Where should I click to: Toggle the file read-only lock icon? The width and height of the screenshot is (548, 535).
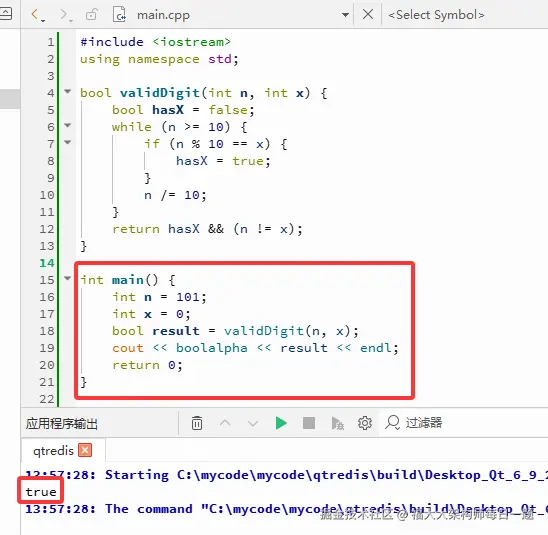pyautogui.click(x=92, y=15)
